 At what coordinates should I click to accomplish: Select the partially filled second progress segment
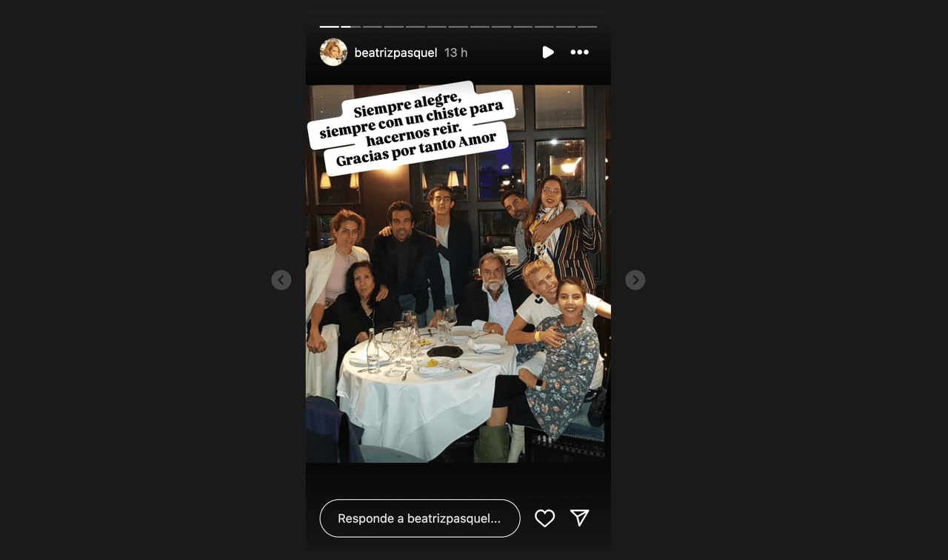click(x=350, y=27)
